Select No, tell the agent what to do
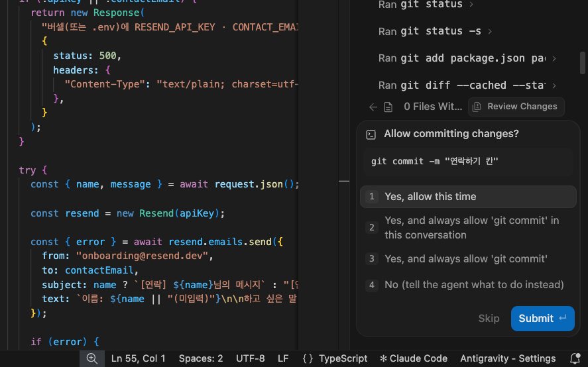This screenshot has width=588, height=367. click(x=468, y=285)
